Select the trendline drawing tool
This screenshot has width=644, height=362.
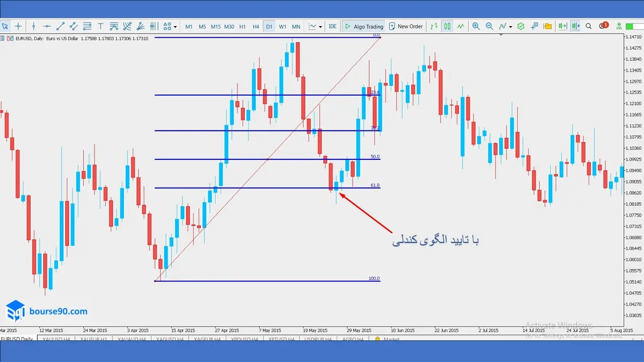tap(60, 26)
